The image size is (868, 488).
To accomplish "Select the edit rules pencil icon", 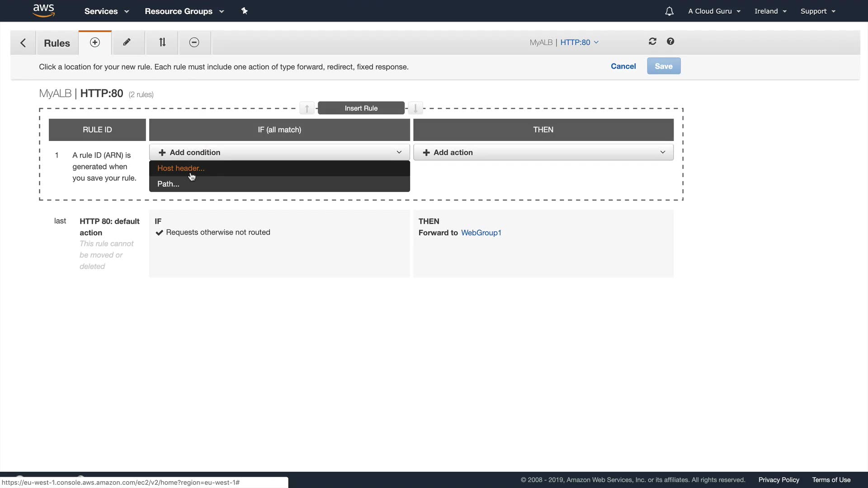I will coord(127,42).
